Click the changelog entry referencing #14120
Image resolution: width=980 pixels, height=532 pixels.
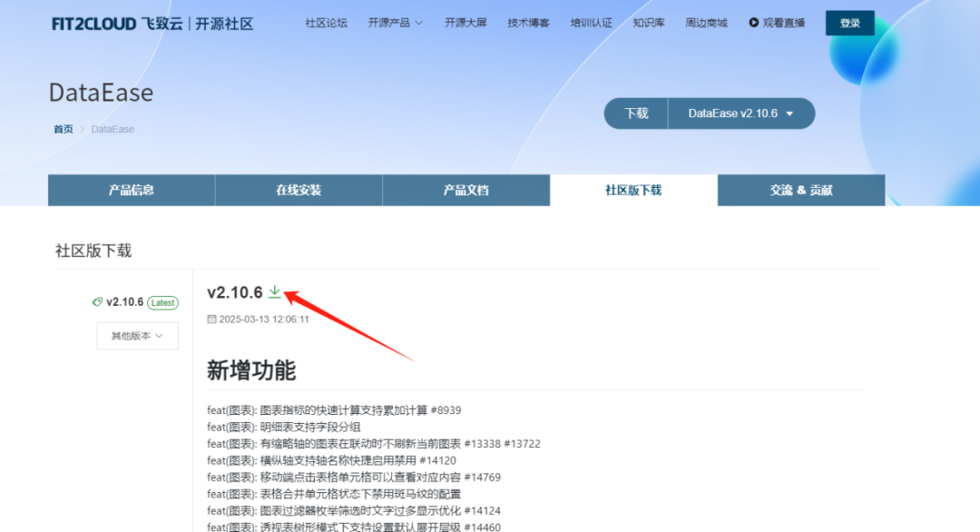331,460
